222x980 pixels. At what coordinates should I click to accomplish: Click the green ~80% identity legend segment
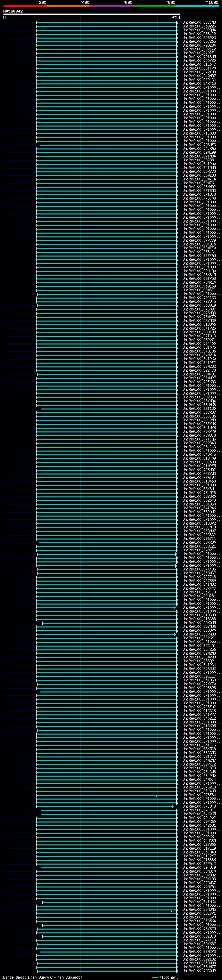(x=154, y=6)
